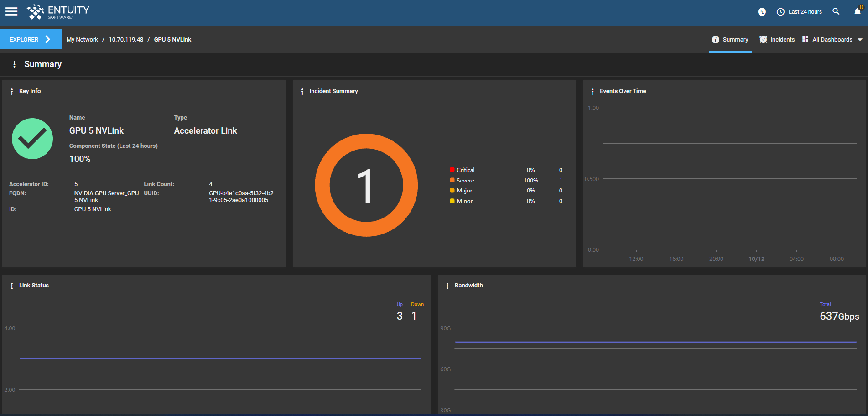The width and height of the screenshot is (868, 416).
Task: Switch to the Summary tab
Action: [x=730, y=40]
